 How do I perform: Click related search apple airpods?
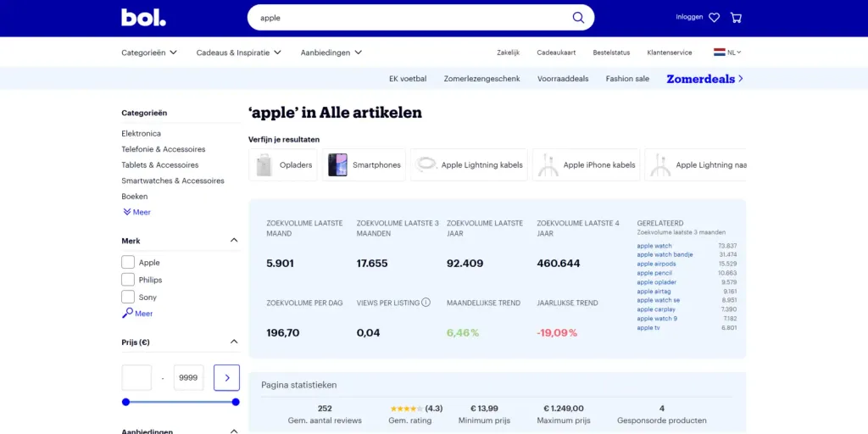[656, 264]
